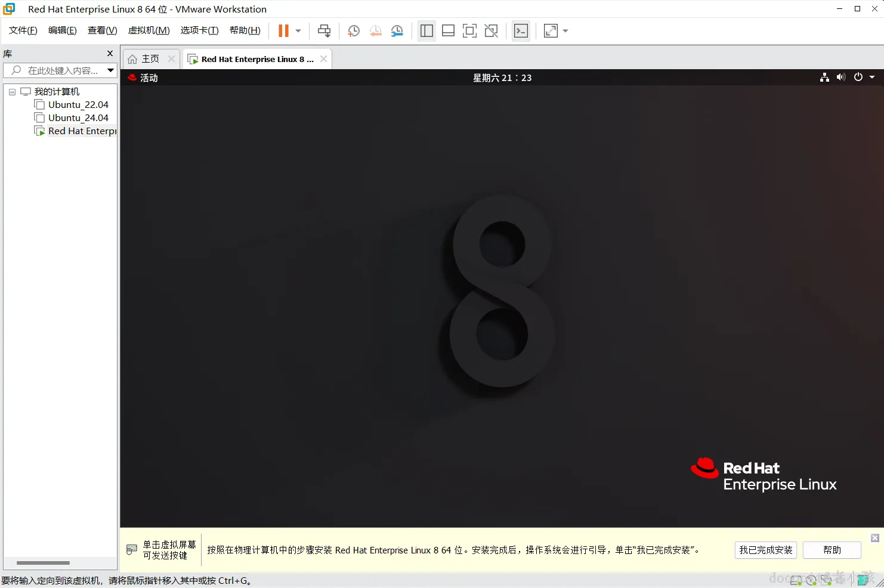The width and height of the screenshot is (884, 588).
Task: Switch to the 主页 tab
Action: click(x=150, y=58)
